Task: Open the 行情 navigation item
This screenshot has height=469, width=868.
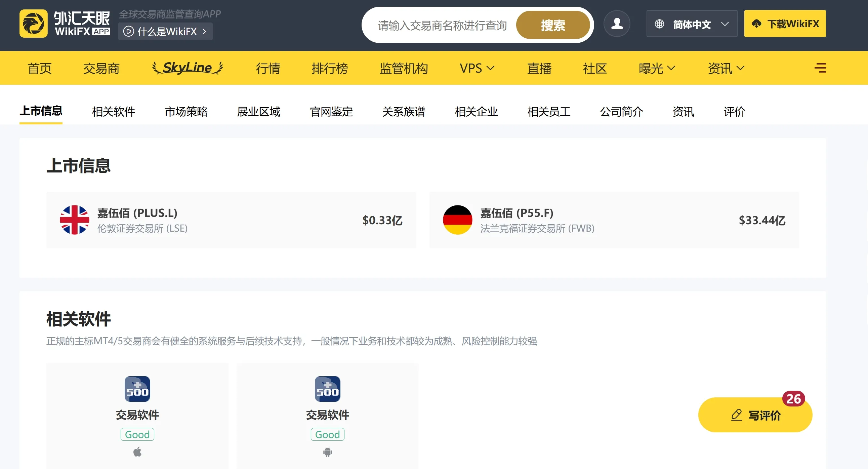Action: [x=268, y=69]
